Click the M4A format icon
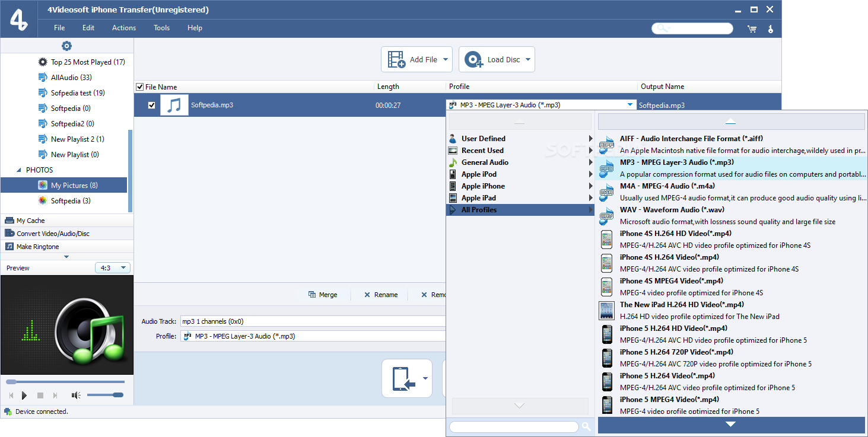 tap(606, 192)
